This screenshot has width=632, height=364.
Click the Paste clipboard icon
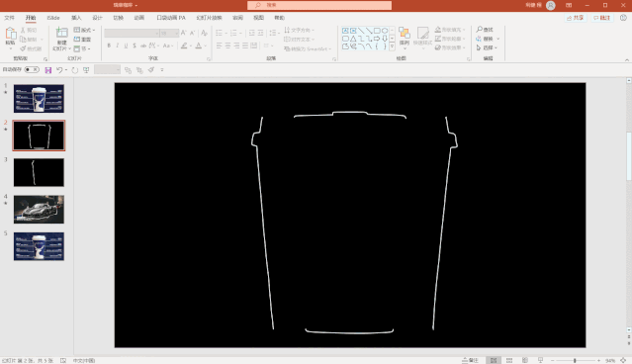coord(11,35)
